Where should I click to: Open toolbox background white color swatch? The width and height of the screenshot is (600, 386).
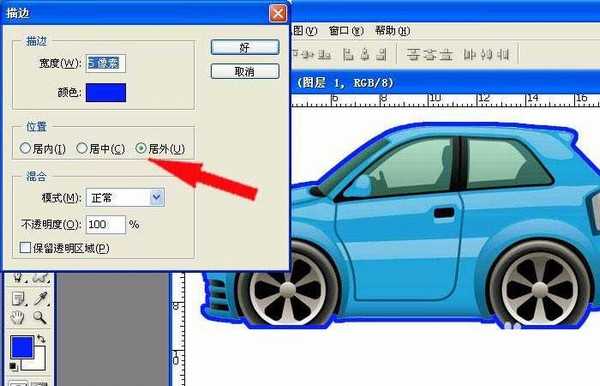point(38,362)
